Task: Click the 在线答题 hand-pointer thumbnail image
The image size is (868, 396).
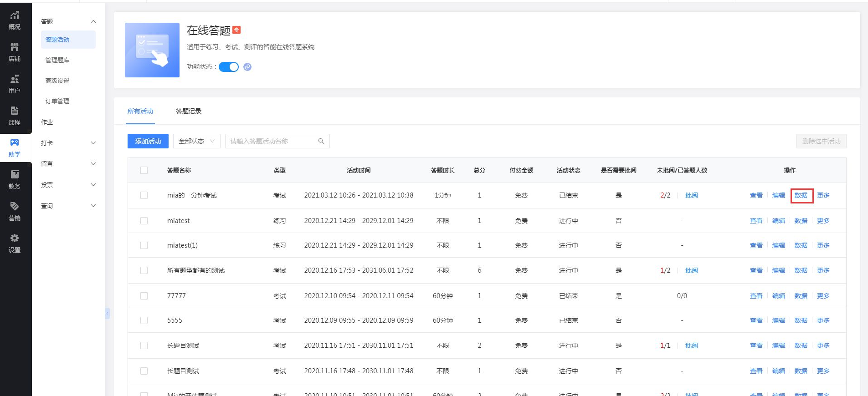Action: (x=152, y=50)
